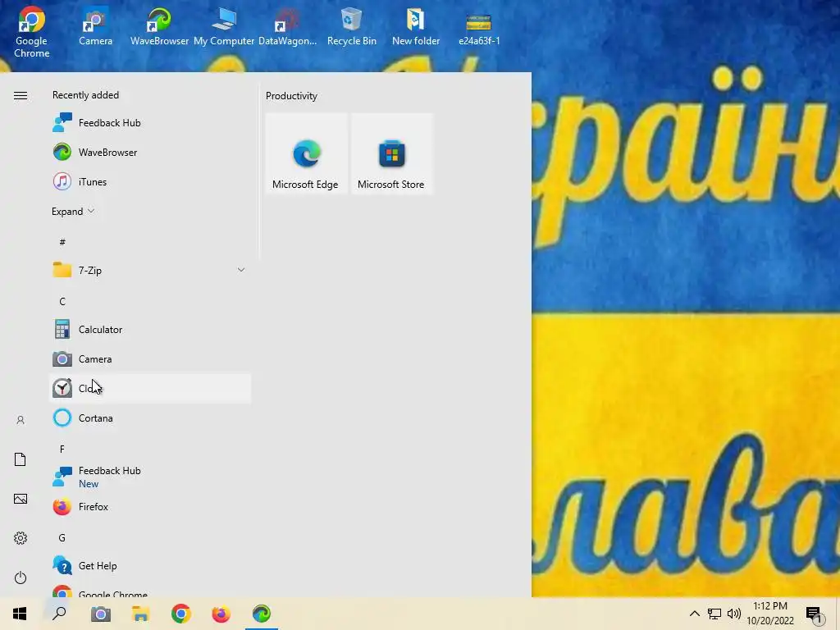The image size is (840, 630).
Task: Select Camera desktop shortcut
Action: tap(95, 26)
